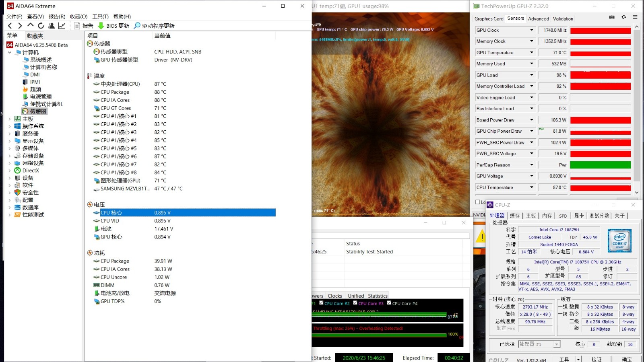Collapse the 计算机 tree node
The width and height of the screenshot is (644, 362).
10,52
